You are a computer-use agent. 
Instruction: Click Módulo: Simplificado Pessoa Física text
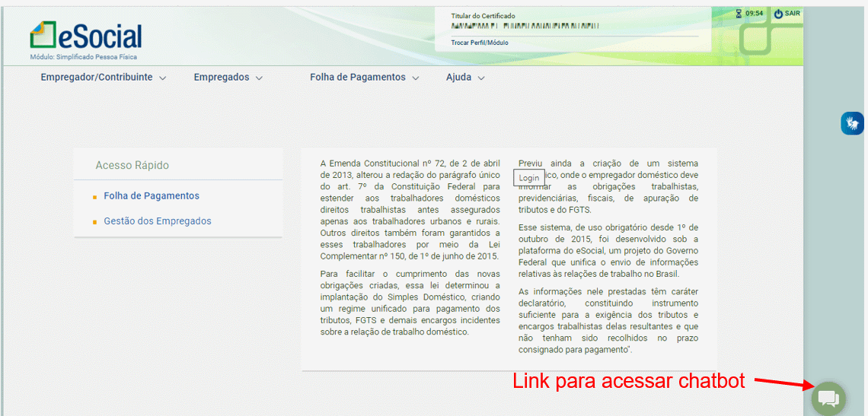84,57
